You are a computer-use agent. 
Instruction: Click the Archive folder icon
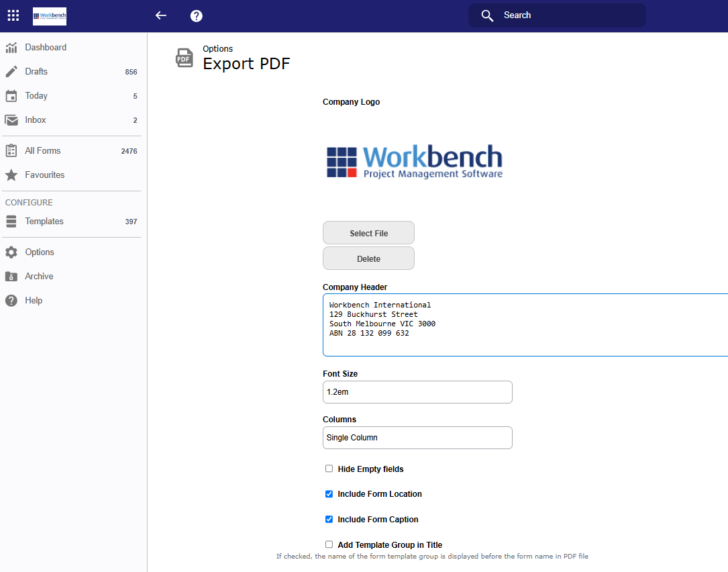coord(11,276)
